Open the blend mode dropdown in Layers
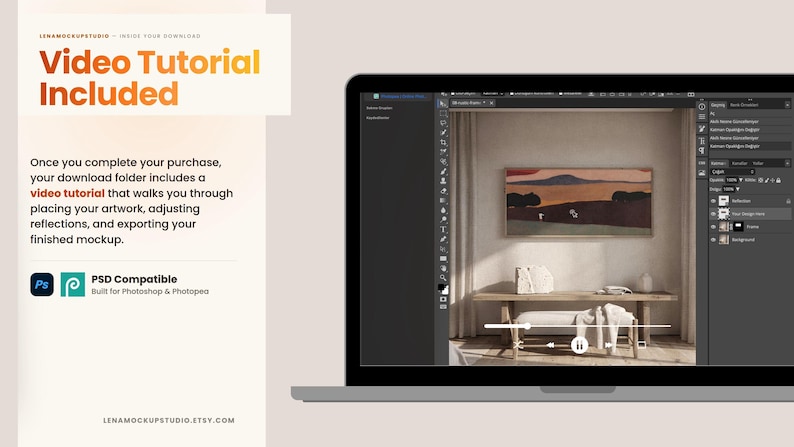This screenshot has width=794, height=447. pyautogui.click(x=732, y=172)
